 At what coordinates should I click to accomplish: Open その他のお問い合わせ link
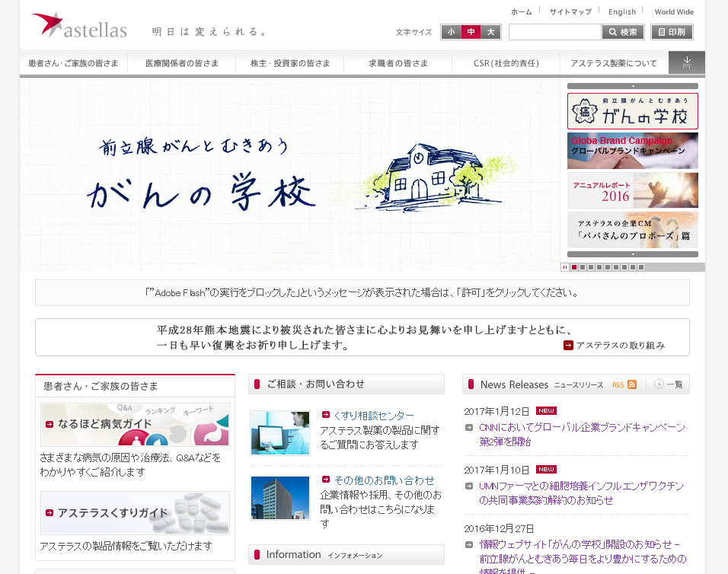[x=385, y=480]
